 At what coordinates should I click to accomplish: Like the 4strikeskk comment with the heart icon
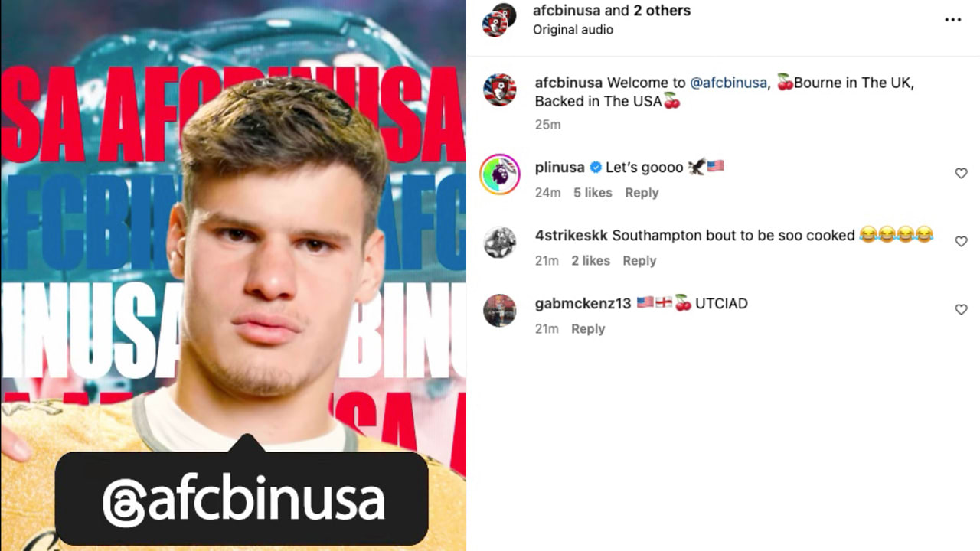[x=961, y=242]
